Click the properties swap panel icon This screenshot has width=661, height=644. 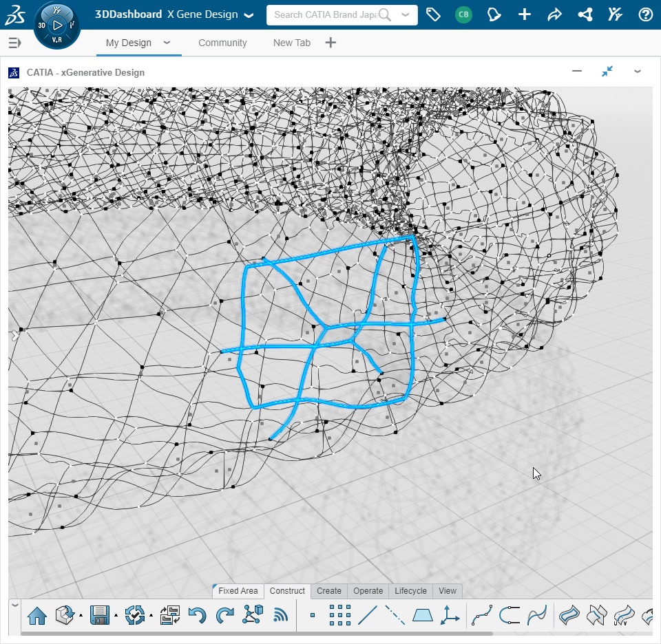tap(170, 615)
